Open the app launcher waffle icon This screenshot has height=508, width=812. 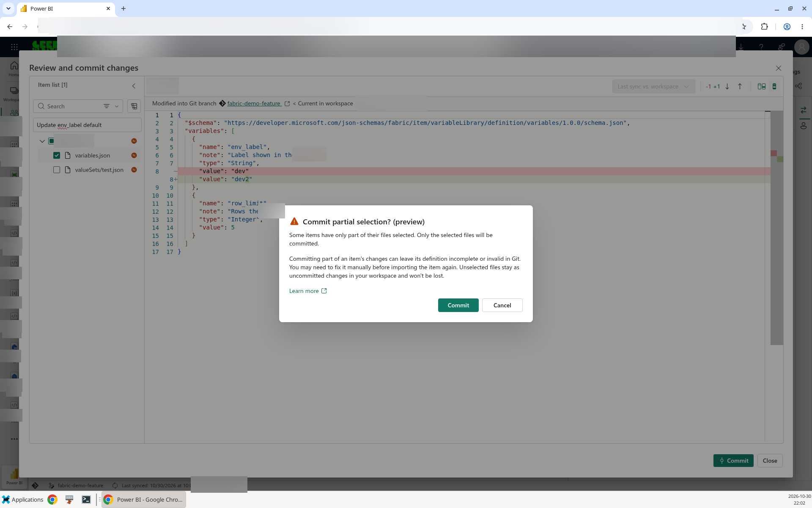pyautogui.click(x=14, y=47)
